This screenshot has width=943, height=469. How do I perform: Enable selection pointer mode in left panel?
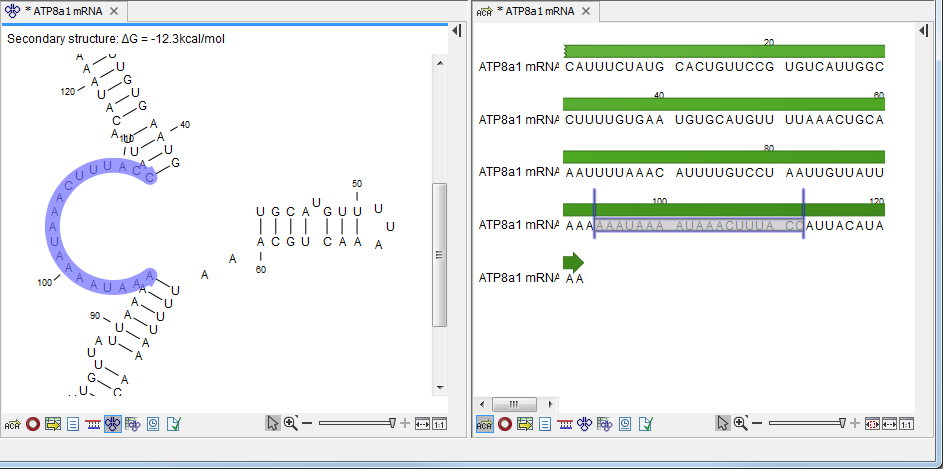tap(272, 424)
